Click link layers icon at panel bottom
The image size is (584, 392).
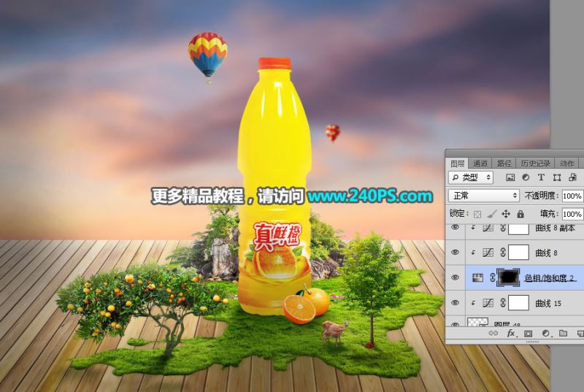point(493,333)
